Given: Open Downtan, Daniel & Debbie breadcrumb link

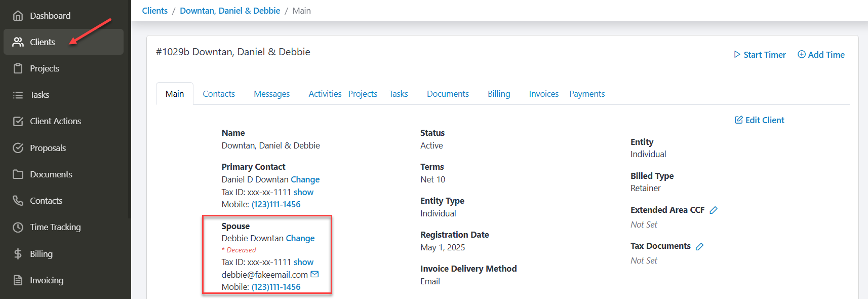Looking at the screenshot, I should pyautogui.click(x=230, y=11).
